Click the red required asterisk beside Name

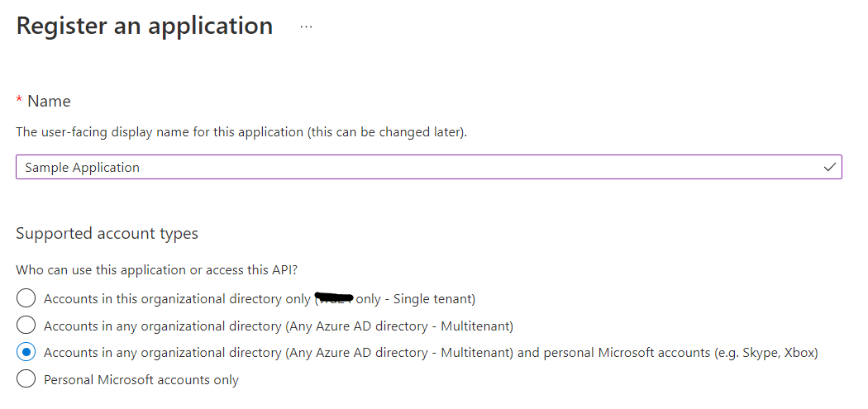pos(19,100)
